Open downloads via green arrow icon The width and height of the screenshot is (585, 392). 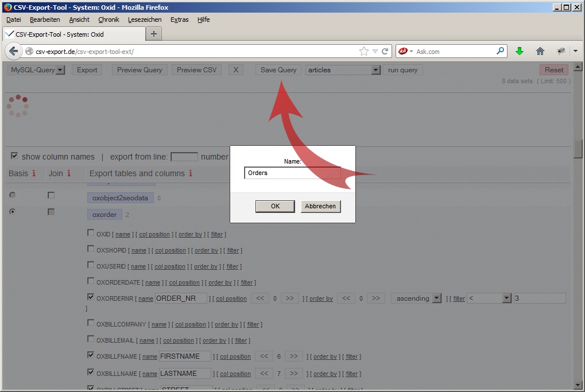click(x=520, y=51)
